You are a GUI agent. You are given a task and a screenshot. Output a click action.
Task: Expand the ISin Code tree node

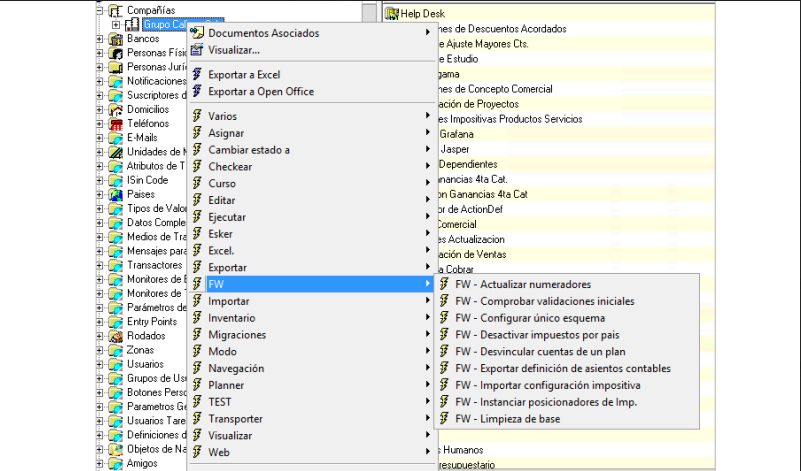click(100, 180)
